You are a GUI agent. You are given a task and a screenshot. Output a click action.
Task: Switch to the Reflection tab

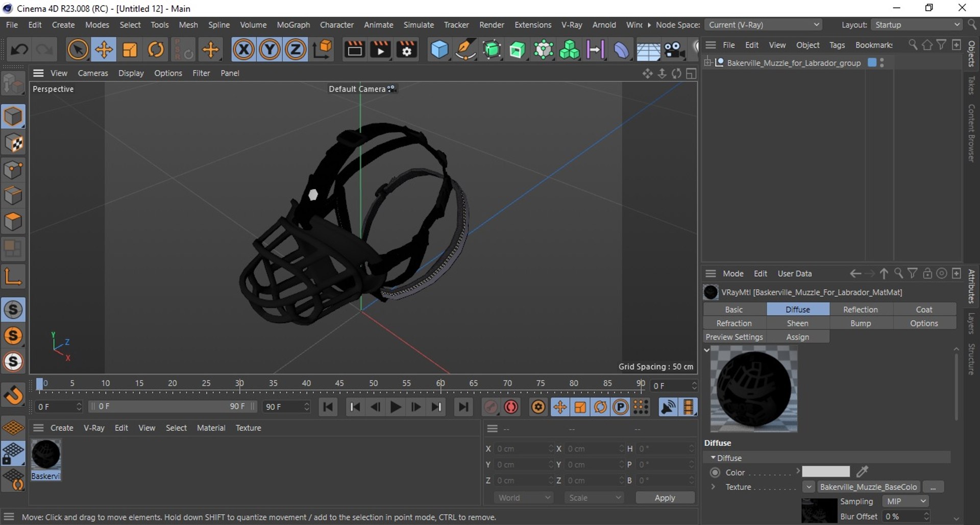861,309
